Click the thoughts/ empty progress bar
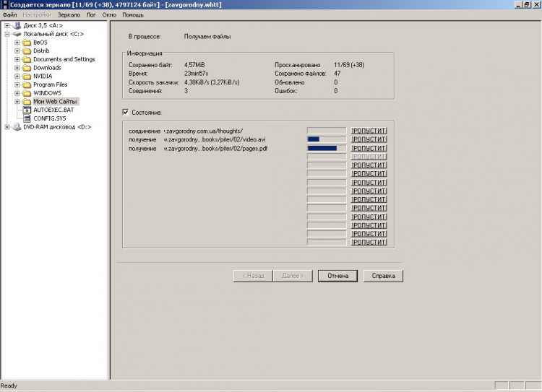 pyautogui.click(x=327, y=131)
